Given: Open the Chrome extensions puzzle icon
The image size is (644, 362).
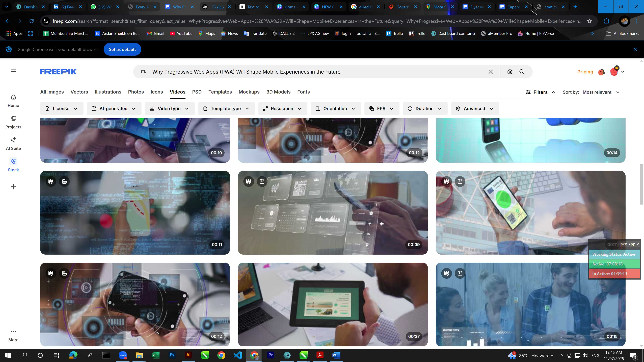Looking at the screenshot, I should pos(606,21).
